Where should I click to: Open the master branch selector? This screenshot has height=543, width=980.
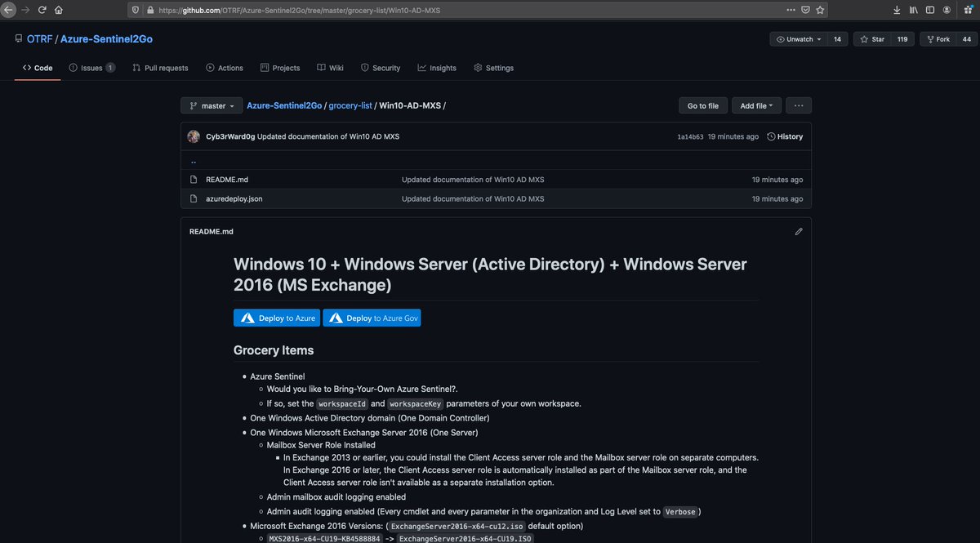coord(212,105)
